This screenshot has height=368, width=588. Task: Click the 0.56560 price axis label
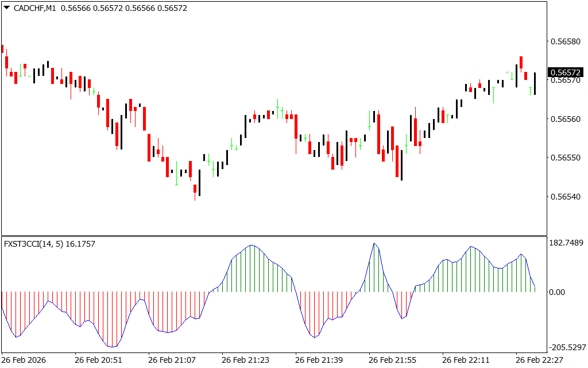tap(566, 119)
